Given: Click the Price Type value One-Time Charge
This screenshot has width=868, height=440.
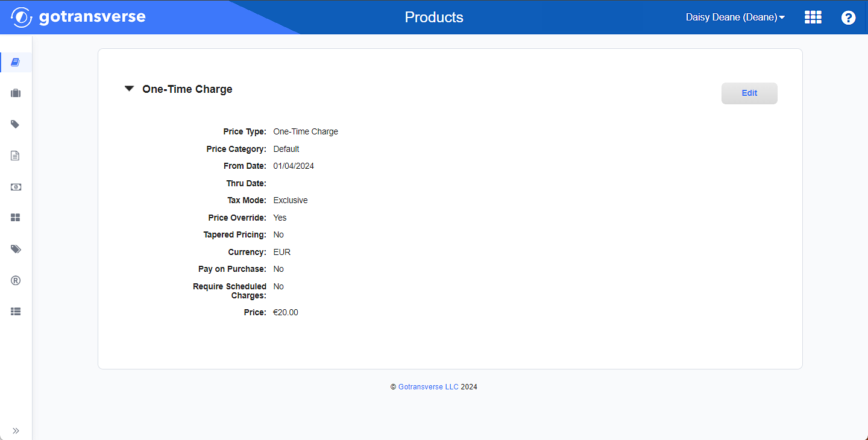Looking at the screenshot, I should click(x=306, y=131).
